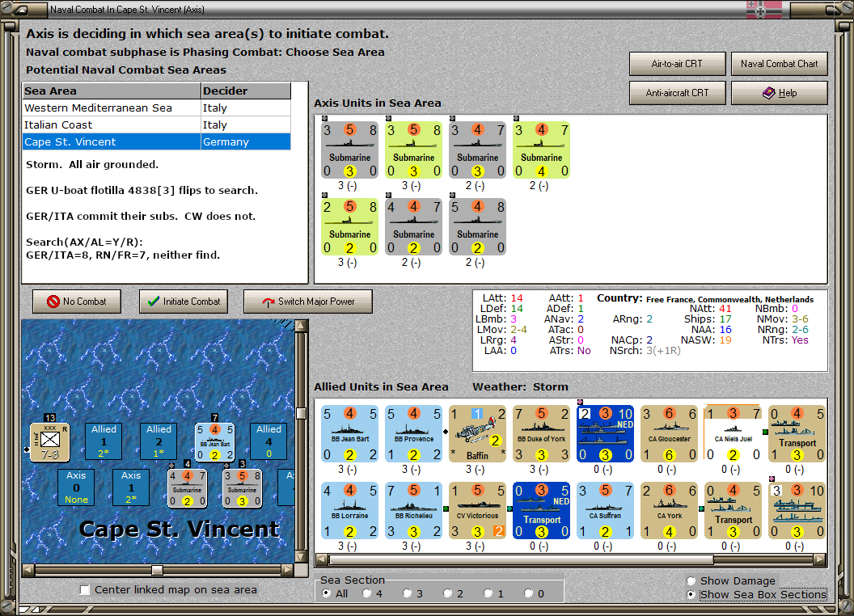
Task: Click the Baffin aircraft unit counter
Action: (x=478, y=433)
